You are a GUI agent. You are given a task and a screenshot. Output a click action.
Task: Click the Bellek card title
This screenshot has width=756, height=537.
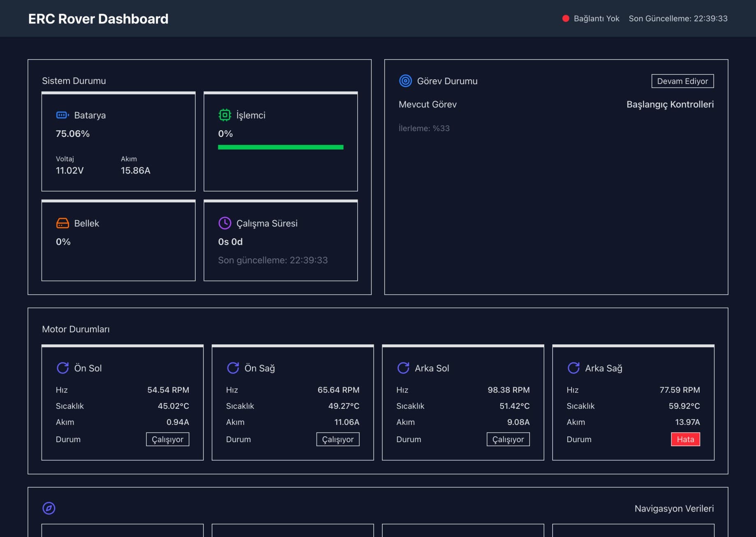pos(87,223)
